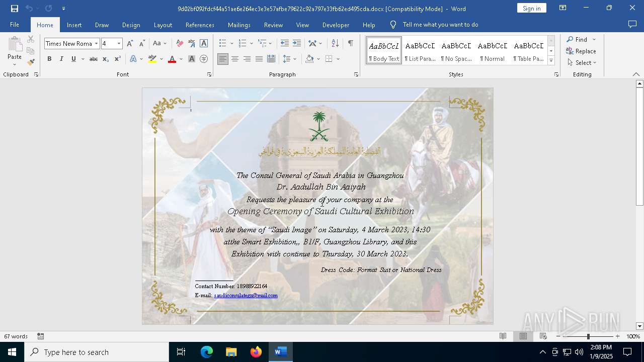Decrease font size with Shrink Font icon
Image resolution: width=644 pixels, height=362 pixels.
coord(142,44)
